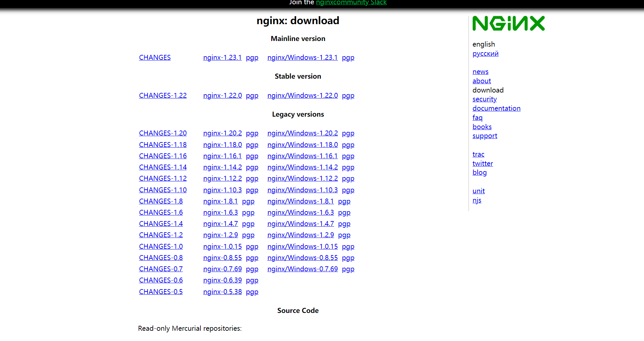
Task: Download nginx-1.6.3 source
Action: (220, 212)
